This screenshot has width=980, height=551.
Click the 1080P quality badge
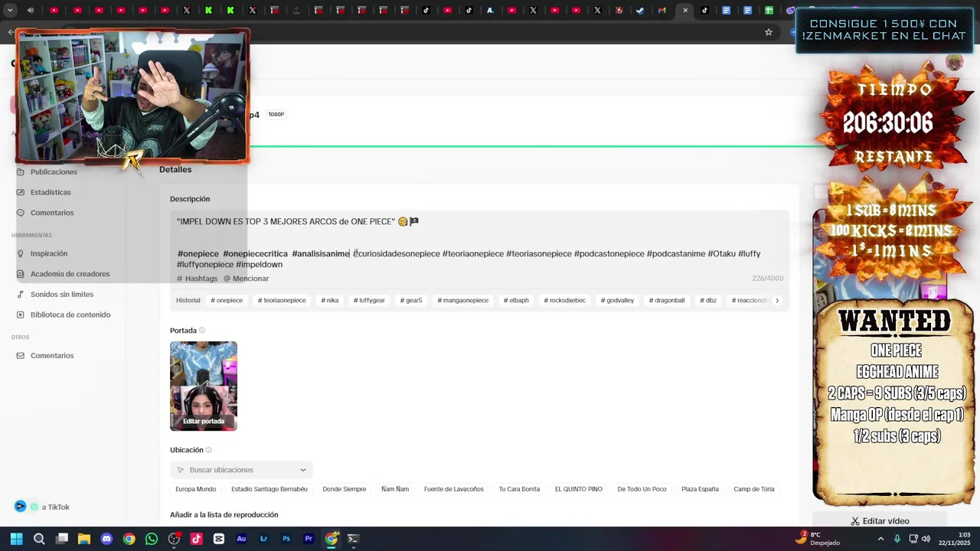click(x=276, y=114)
